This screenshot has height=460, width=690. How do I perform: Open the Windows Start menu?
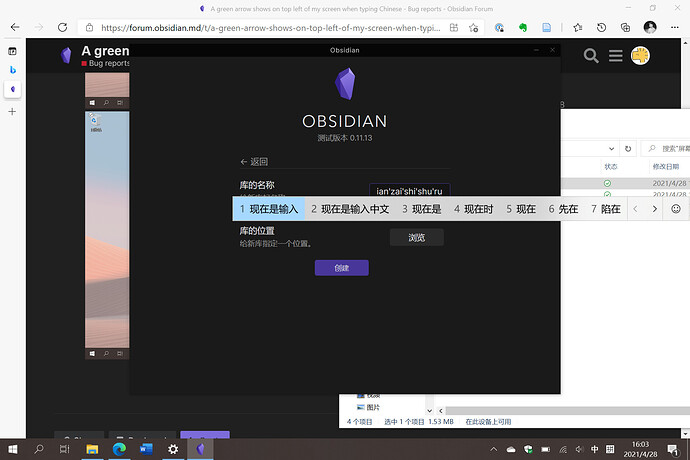[12, 449]
